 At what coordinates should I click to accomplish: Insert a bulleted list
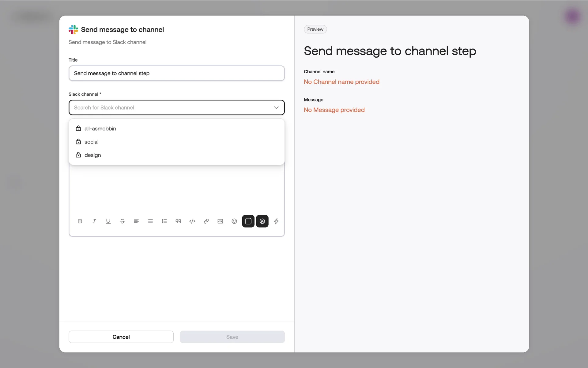[x=150, y=221]
